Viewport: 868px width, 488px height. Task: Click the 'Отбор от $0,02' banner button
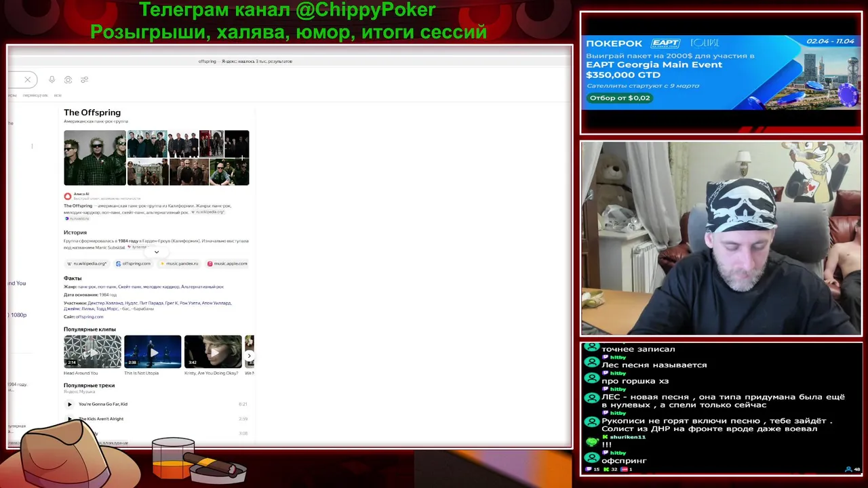click(x=620, y=98)
